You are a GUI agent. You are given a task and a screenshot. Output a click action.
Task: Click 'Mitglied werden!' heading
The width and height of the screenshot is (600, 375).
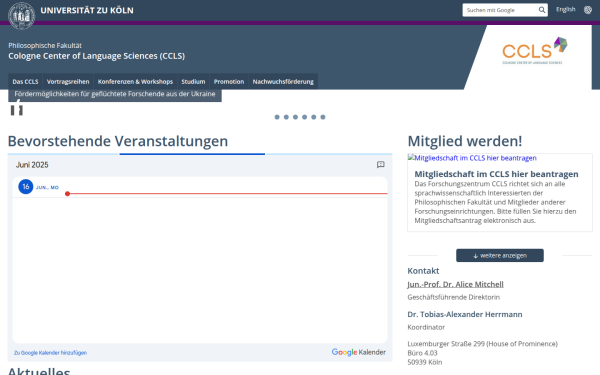click(x=465, y=141)
